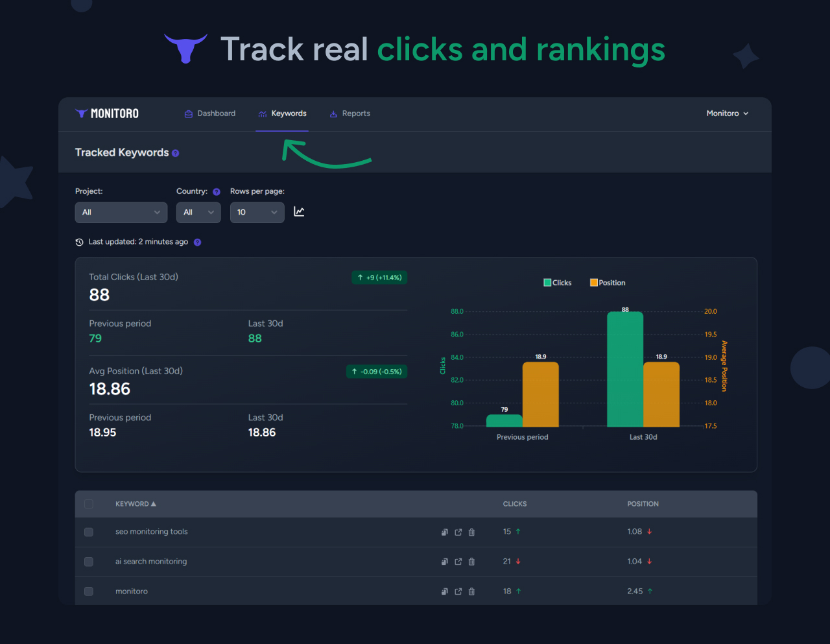Open the Project filter dropdown
Viewport: 830px width, 644px height.
point(121,212)
